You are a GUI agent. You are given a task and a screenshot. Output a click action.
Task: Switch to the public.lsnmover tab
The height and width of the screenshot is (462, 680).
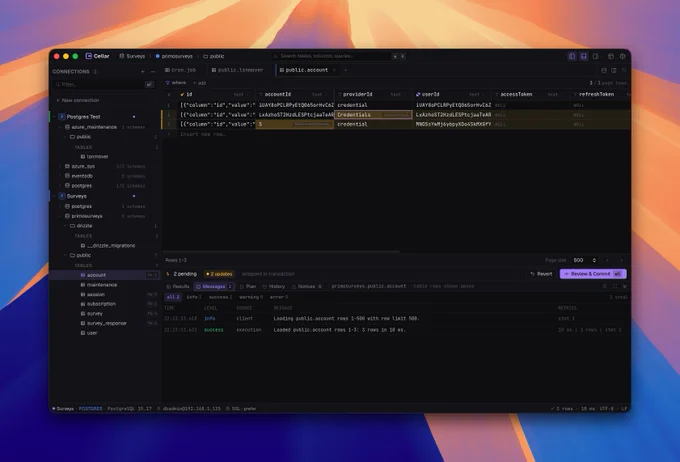point(238,70)
